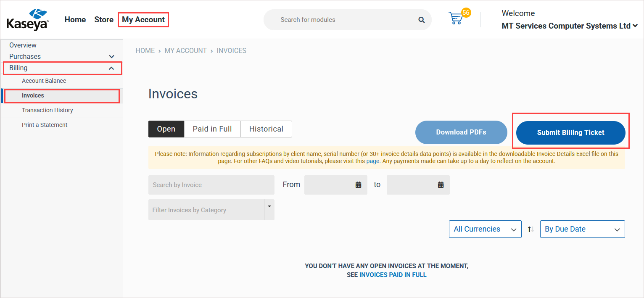Follow the INVOICES PAID IN FULL link
Viewport: 644px width, 298px height.
393,275
